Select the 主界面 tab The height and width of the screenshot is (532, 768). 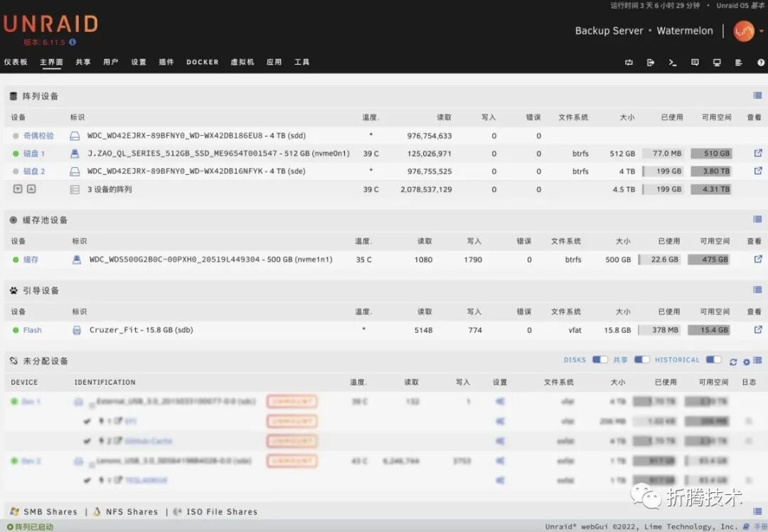tap(51, 62)
